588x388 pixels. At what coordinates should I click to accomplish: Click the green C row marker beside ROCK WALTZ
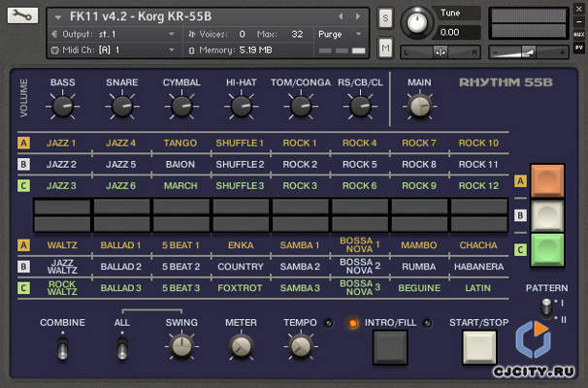(23, 288)
